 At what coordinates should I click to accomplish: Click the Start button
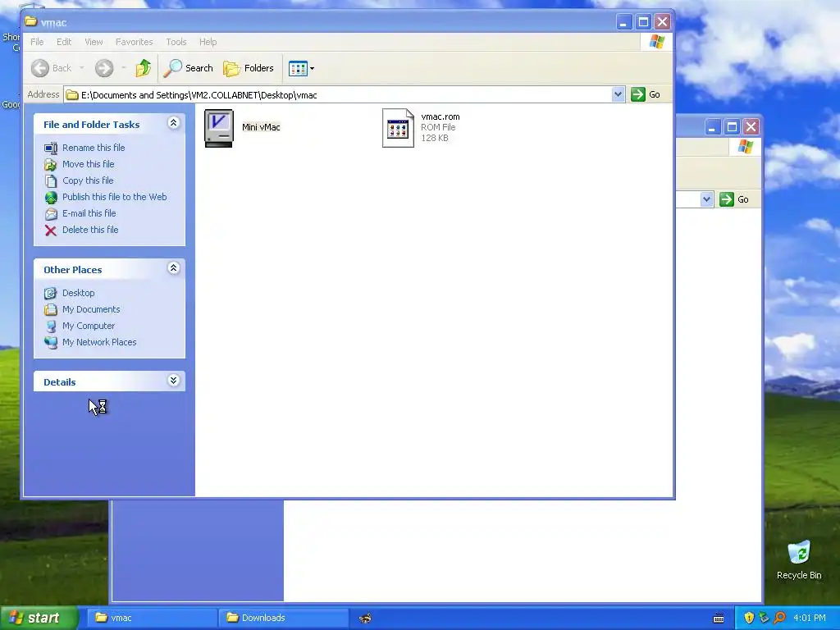click(x=39, y=618)
